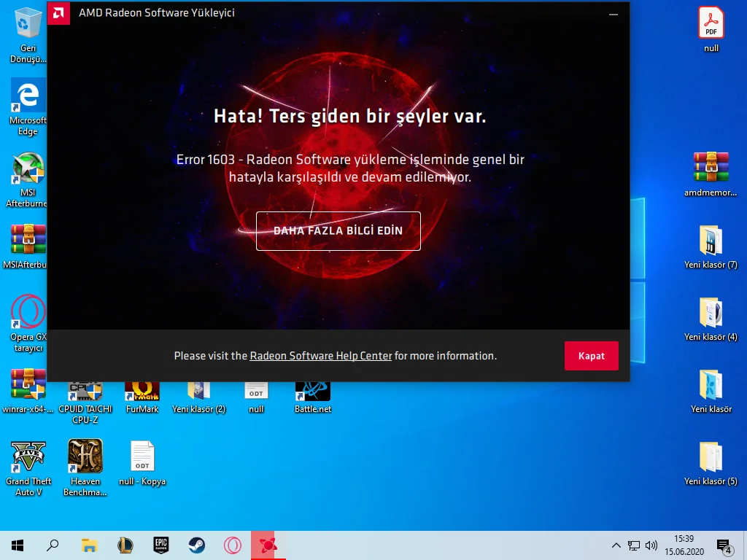Open the taskbar search magnifier

tap(53, 545)
